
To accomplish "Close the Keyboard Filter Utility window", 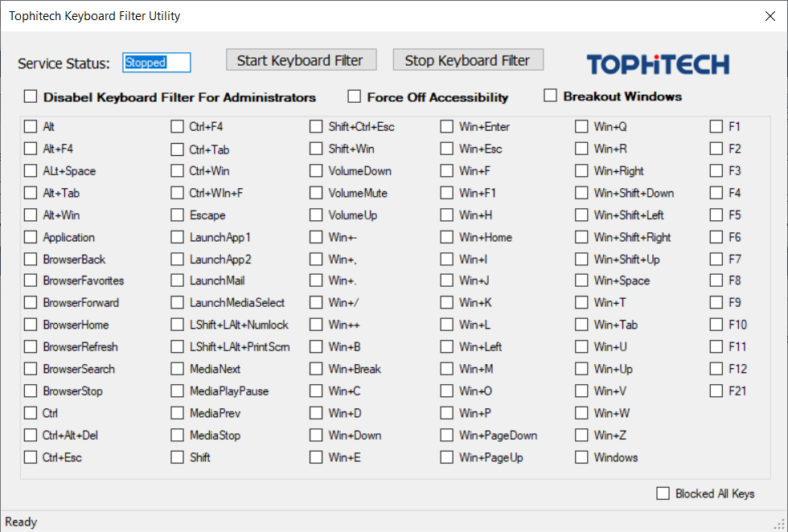I will click(x=770, y=16).
